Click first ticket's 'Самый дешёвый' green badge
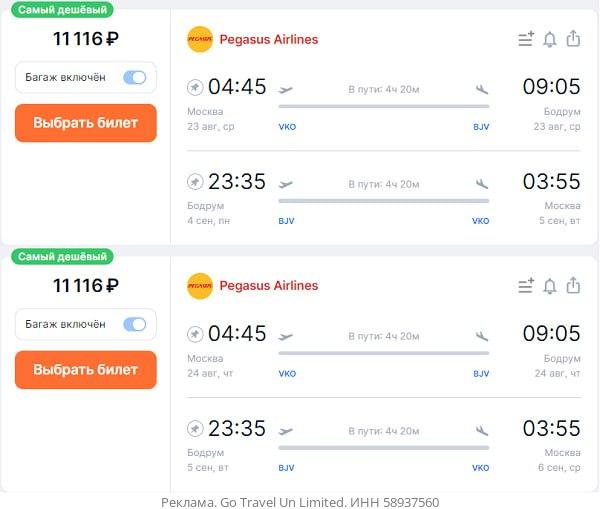Image resolution: width=600 pixels, height=509 pixels. pos(64,9)
